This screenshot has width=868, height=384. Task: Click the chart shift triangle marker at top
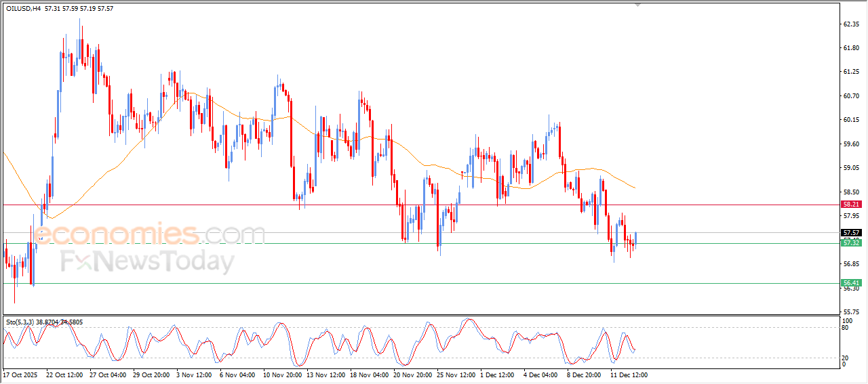[637, 5]
